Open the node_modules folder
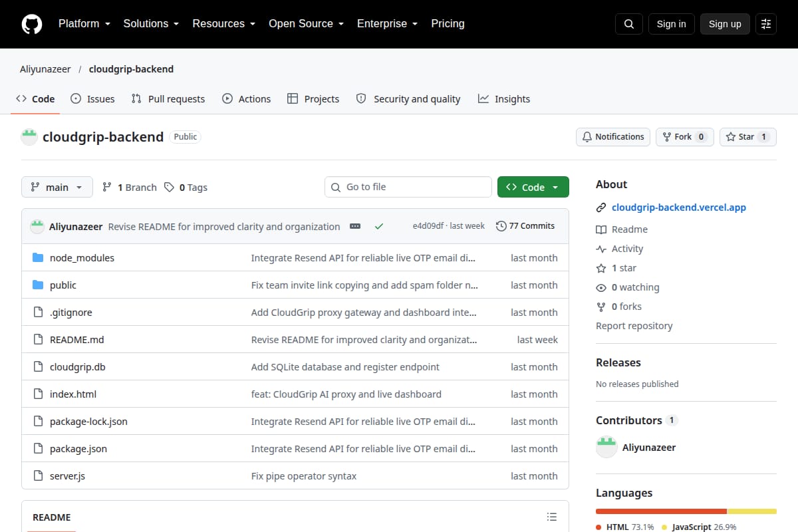 tap(82, 258)
